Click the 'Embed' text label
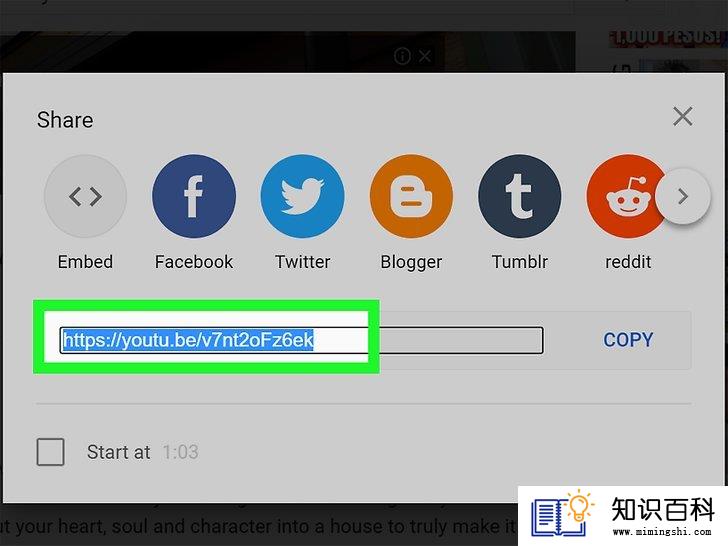 pos(85,262)
